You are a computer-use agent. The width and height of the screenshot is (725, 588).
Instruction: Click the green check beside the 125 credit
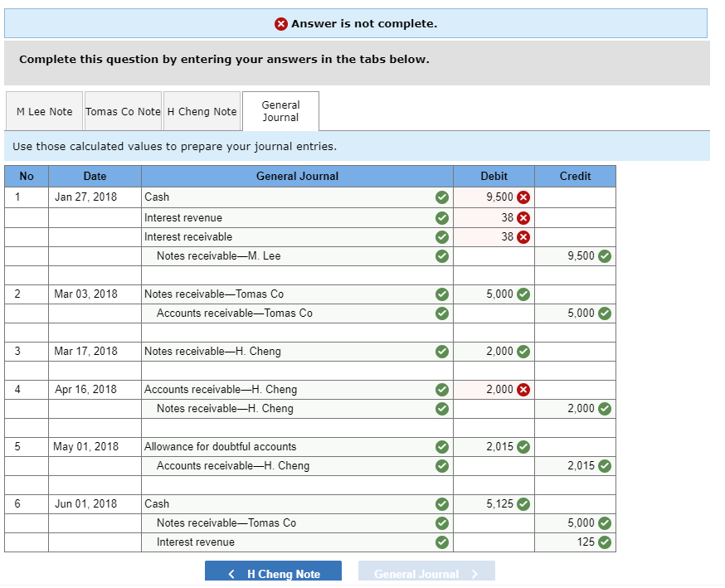[x=605, y=542]
